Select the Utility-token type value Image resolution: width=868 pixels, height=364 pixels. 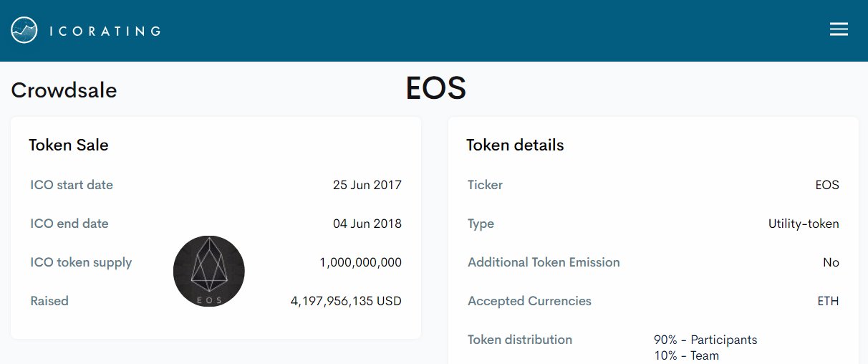(804, 224)
